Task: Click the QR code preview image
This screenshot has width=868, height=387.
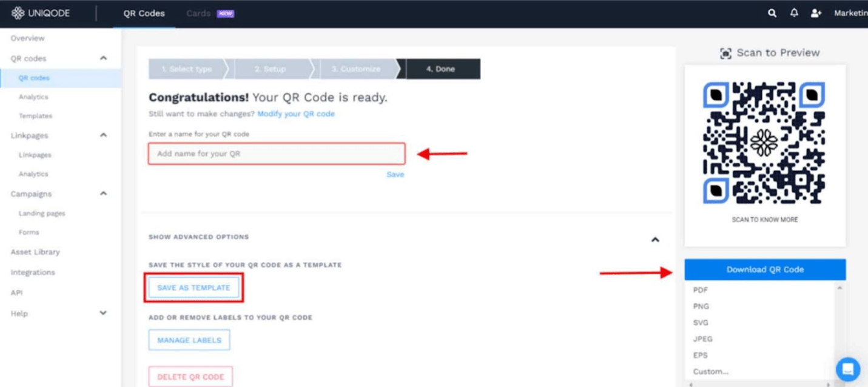Action: (764, 143)
